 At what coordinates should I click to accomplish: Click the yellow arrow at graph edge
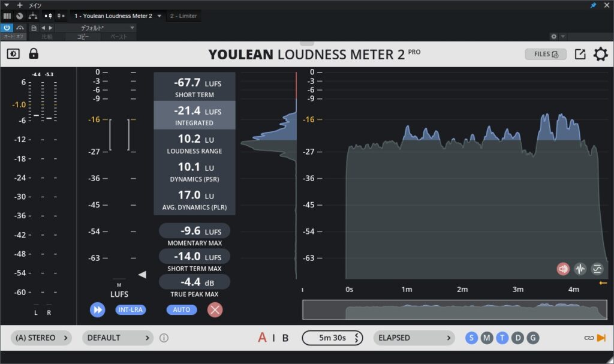tap(603, 283)
